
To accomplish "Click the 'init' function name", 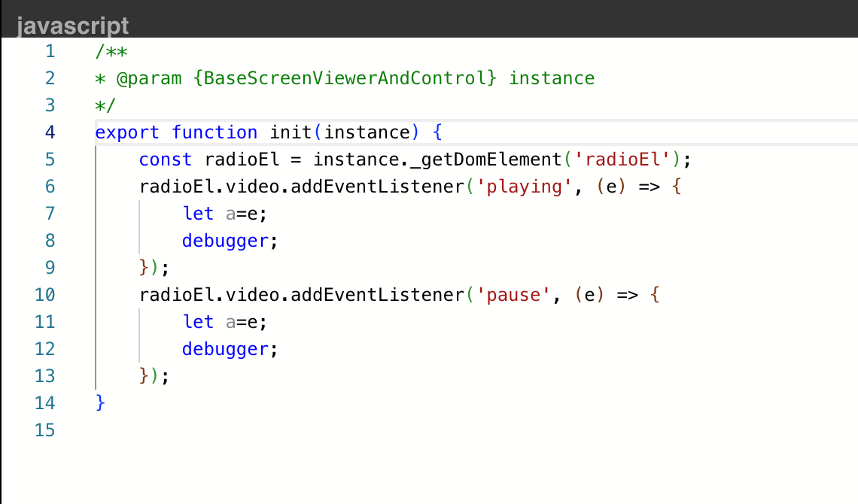I will 291,132.
